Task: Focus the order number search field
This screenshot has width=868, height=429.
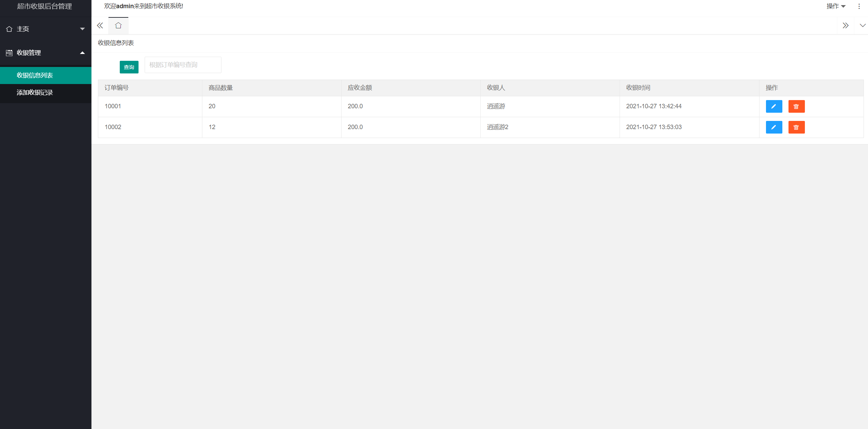Action: [x=183, y=65]
